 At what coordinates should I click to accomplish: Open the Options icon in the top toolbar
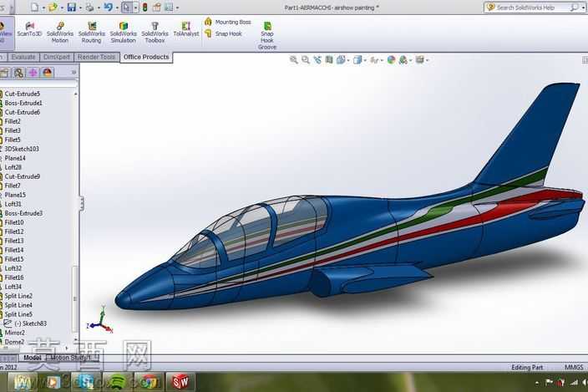click(x=169, y=7)
